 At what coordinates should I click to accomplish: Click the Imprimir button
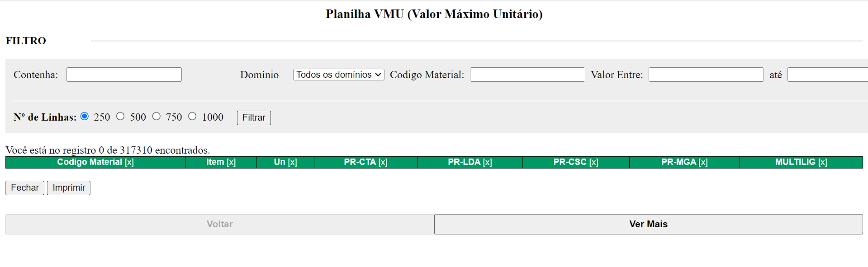(69, 188)
